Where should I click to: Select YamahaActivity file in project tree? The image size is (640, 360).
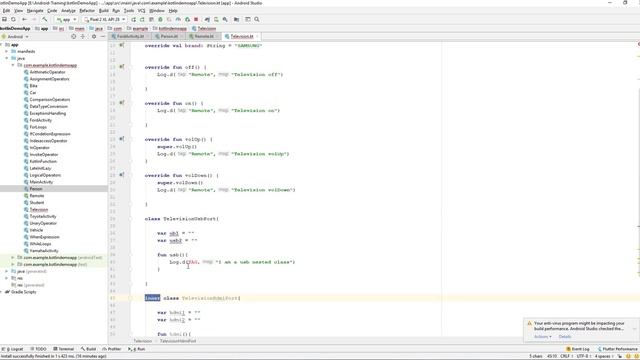[x=44, y=251]
